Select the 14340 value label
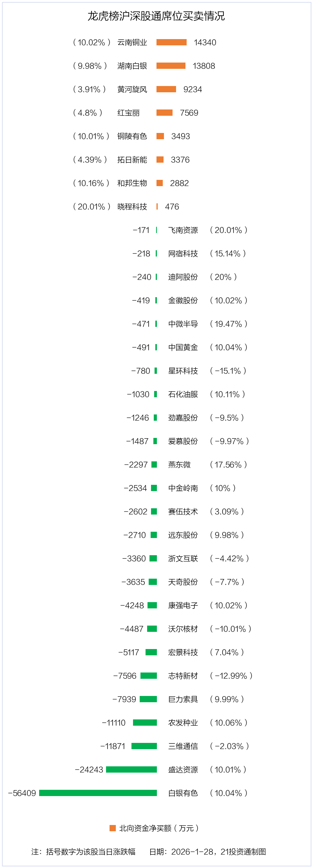 click(x=205, y=42)
